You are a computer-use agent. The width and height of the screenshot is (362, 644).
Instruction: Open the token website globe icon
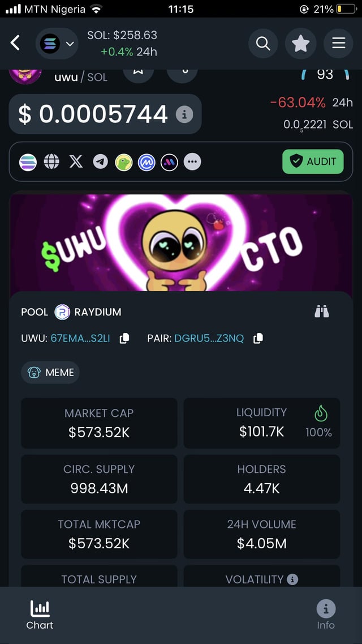point(51,162)
